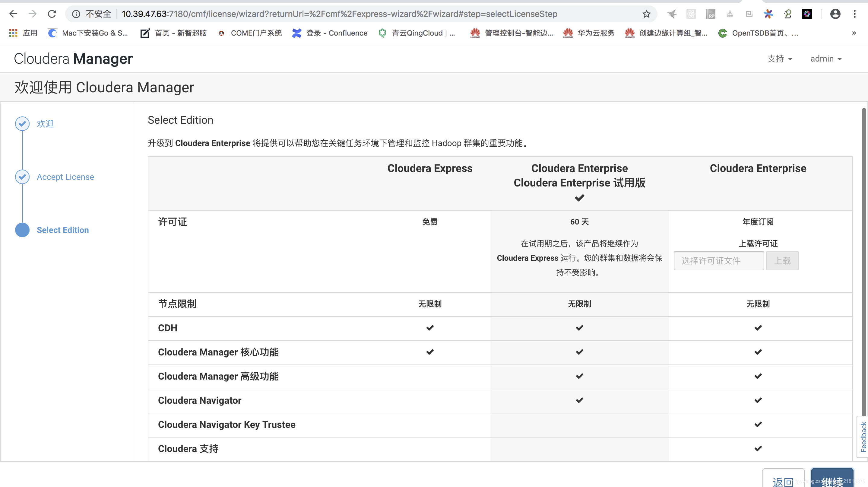The height and width of the screenshot is (487, 868).
Task: Click the Cloudera 支持 row label
Action: [188, 449]
